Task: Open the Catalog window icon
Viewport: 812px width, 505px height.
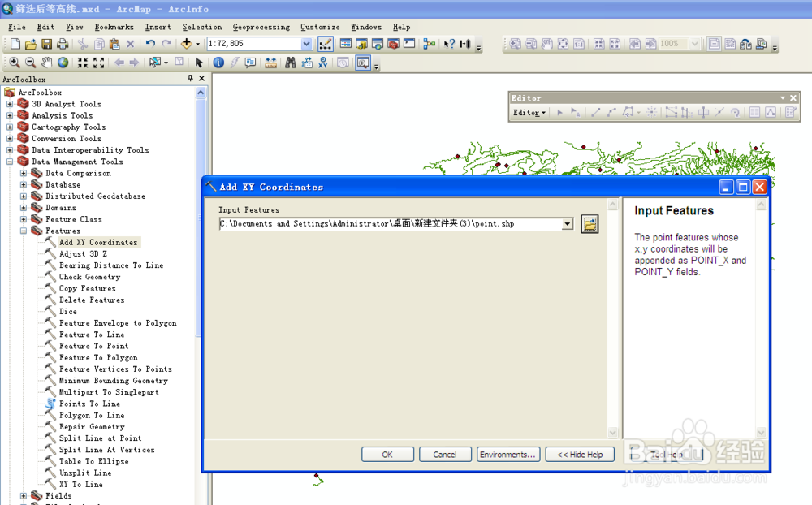Action: (361, 44)
